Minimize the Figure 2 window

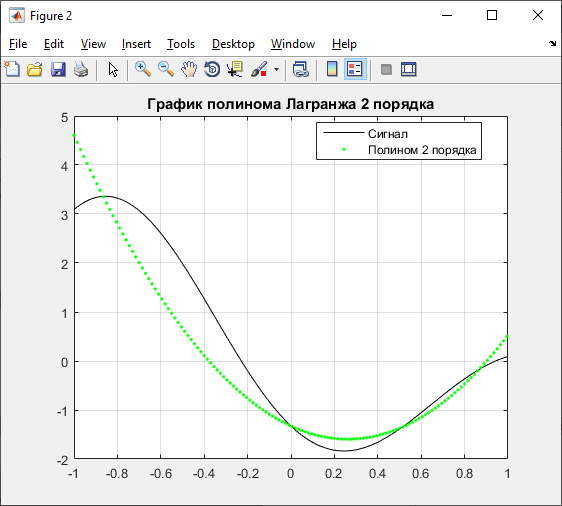447,15
